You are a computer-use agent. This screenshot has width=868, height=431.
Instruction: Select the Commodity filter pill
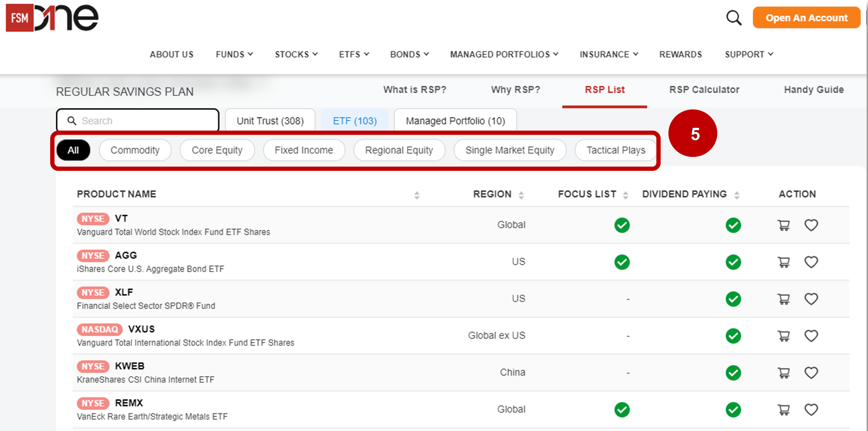tap(135, 150)
